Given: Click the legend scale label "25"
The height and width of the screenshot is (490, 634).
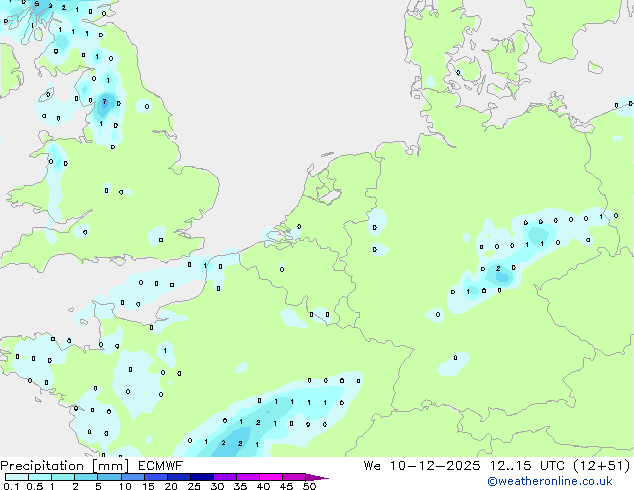Looking at the screenshot, I should (x=194, y=486).
